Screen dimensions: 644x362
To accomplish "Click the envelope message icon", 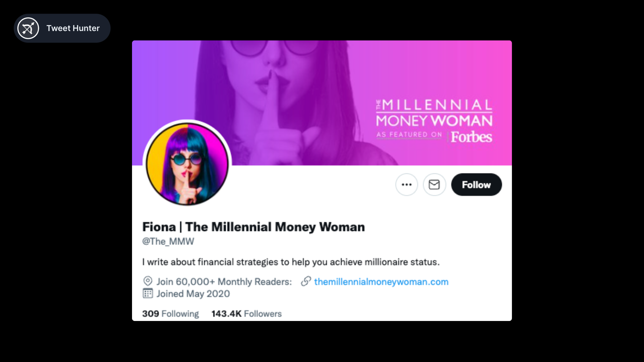I will click(434, 184).
